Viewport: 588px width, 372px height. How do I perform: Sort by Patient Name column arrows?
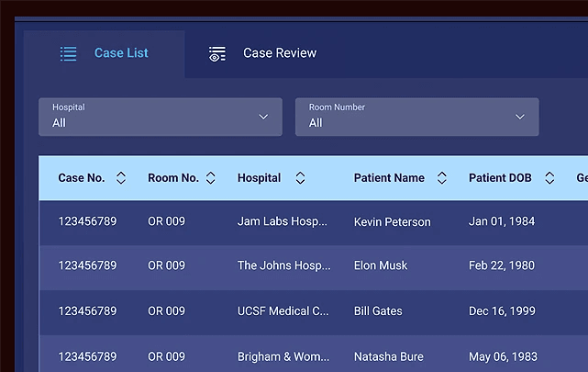[x=441, y=178]
